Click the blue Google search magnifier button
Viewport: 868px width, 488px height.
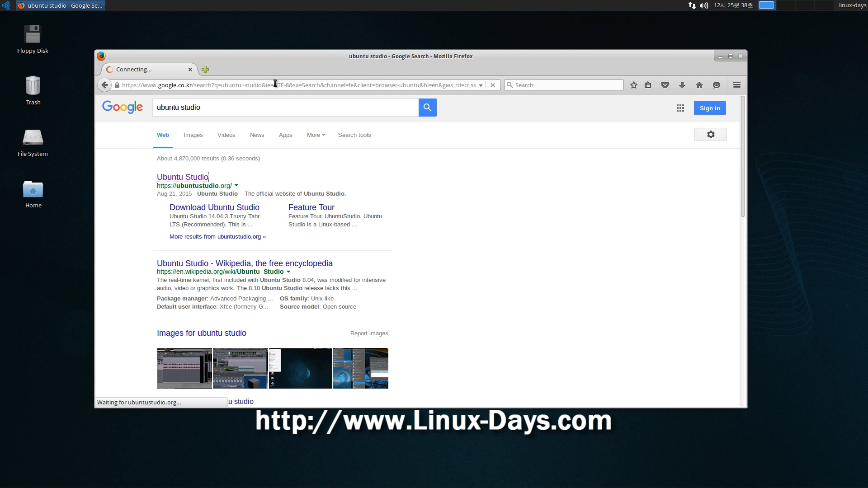(x=427, y=108)
